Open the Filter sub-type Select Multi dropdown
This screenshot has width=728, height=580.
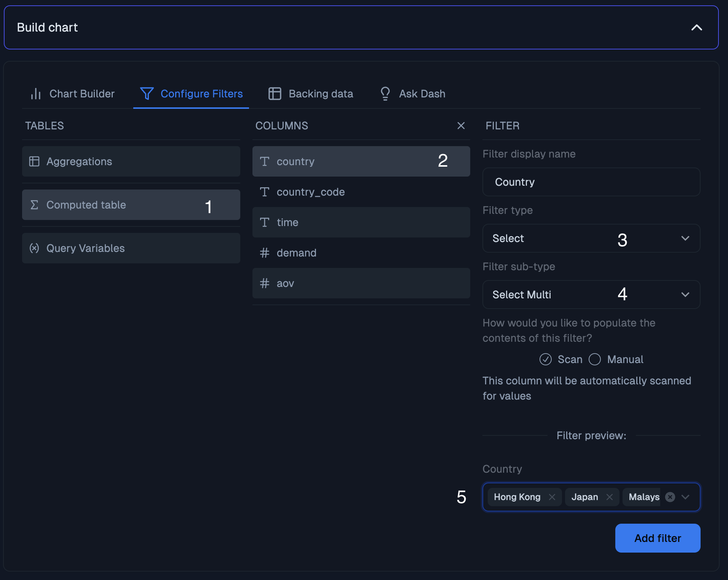[x=591, y=294]
